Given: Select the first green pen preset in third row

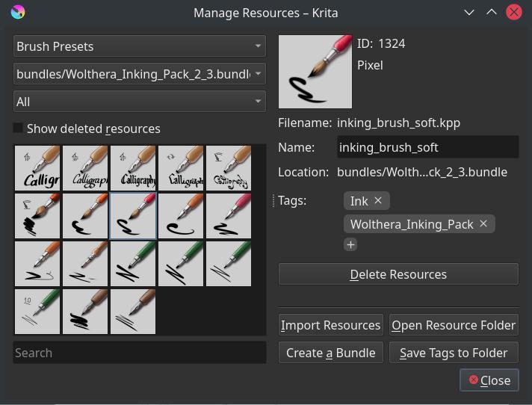Looking at the screenshot, I should click(x=133, y=264).
